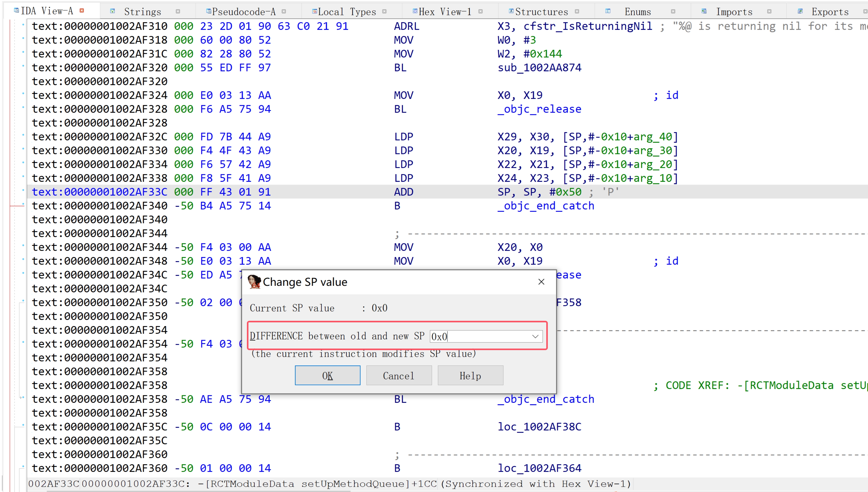The width and height of the screenshot is (868, 492).
Task: Click the _objc_end_catch branch target at 1002AF340
Action: click(545, 206)
